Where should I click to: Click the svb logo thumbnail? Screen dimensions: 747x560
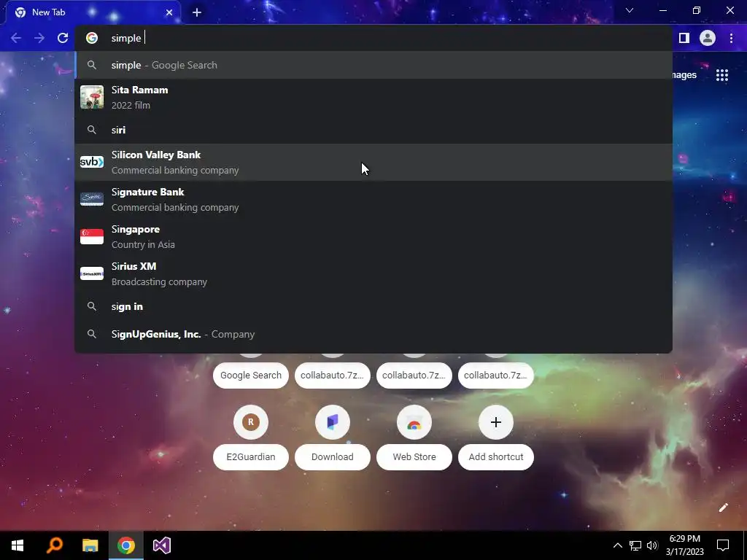pos(92,162)
